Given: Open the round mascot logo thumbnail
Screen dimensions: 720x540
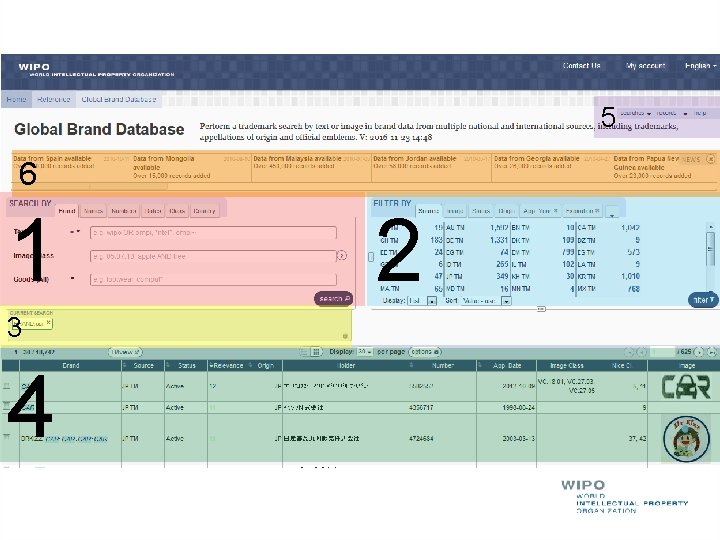Looking at the screenshot, I should pos(686,438).
